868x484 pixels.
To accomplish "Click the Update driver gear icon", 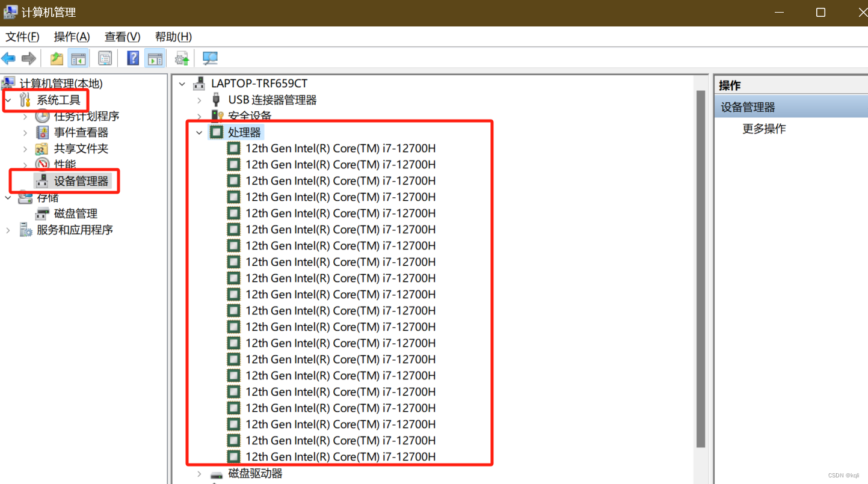I will (182, 58).
